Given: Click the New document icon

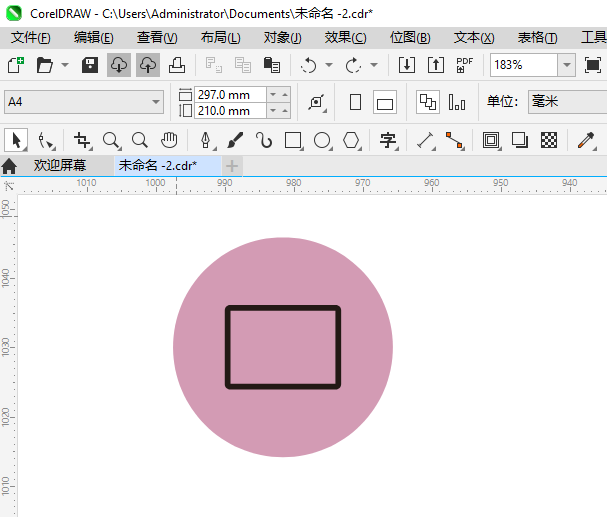Looking at the screenshot, I should tap(16, 65).
